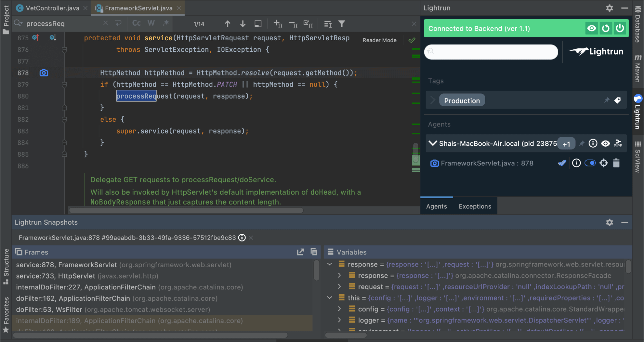This screenshot has width=644, height=342.
Task: Click the Lightrun power disconnect icon
Action: pos(620,28)
